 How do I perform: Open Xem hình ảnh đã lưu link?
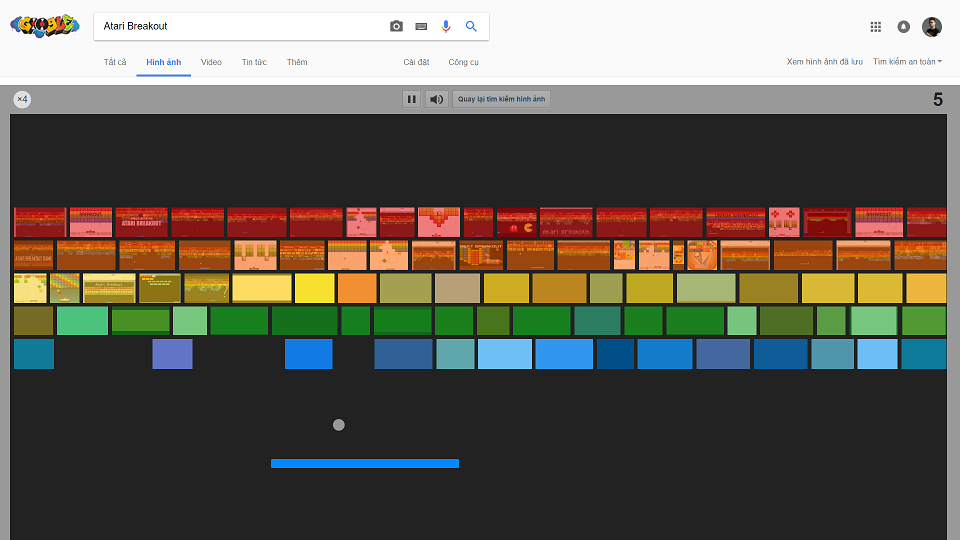825,62
